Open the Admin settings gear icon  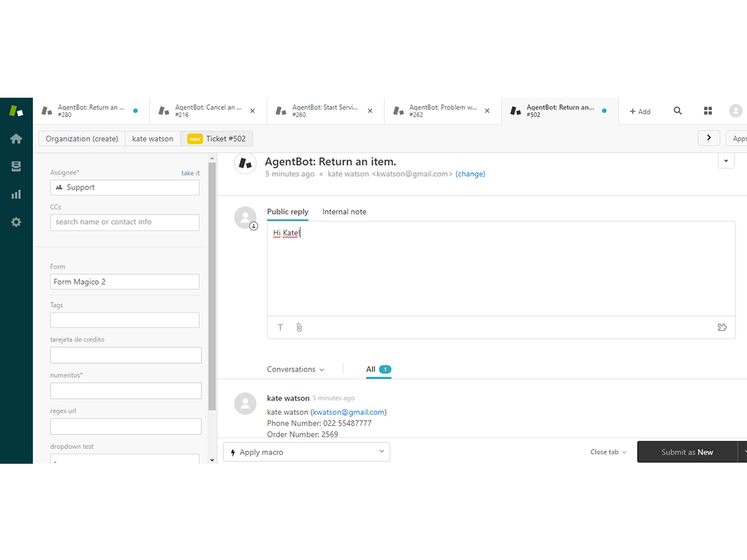[15, 222]
